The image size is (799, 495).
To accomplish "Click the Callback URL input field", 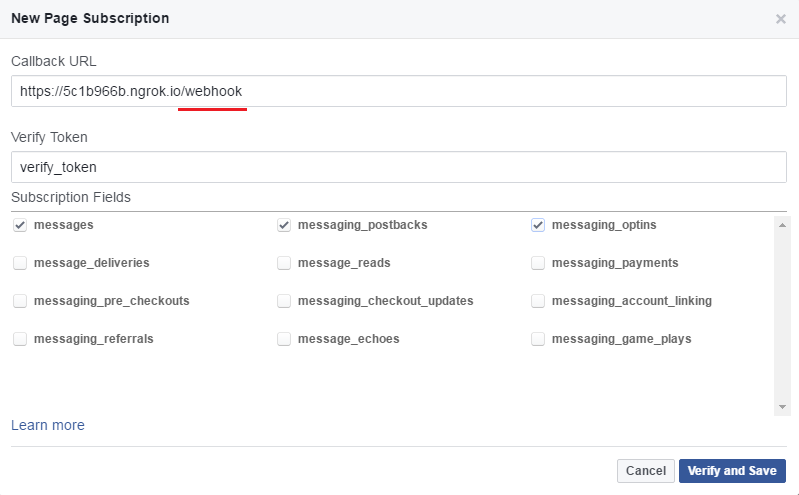I will click(x=399, y=91).
